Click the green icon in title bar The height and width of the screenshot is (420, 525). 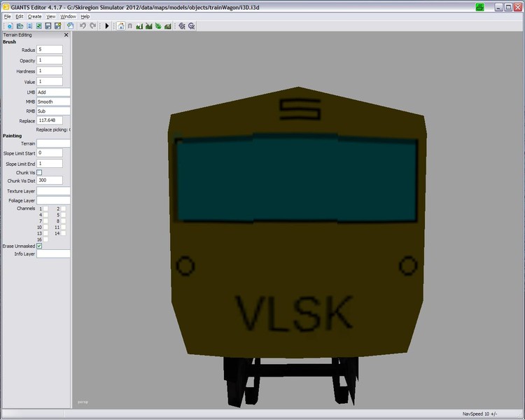(479, 7)
